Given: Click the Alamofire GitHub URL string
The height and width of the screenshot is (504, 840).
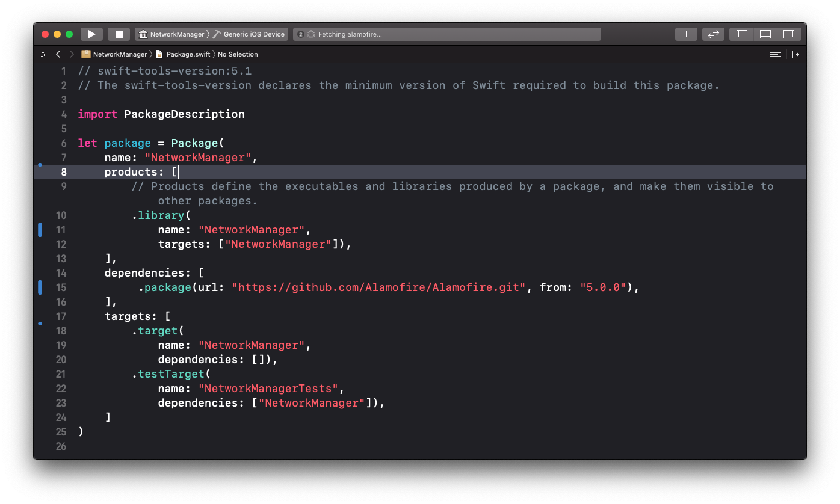Looking at the screenshot, I should [379, 287].
